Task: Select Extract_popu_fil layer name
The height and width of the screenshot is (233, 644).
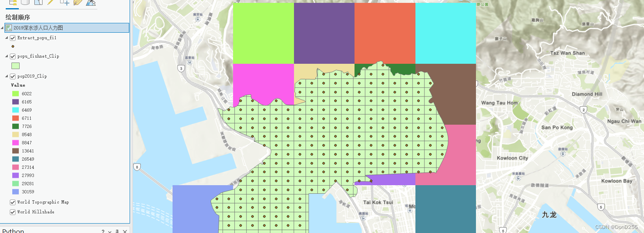Action: pyautogui.click(x=37, y=38)
